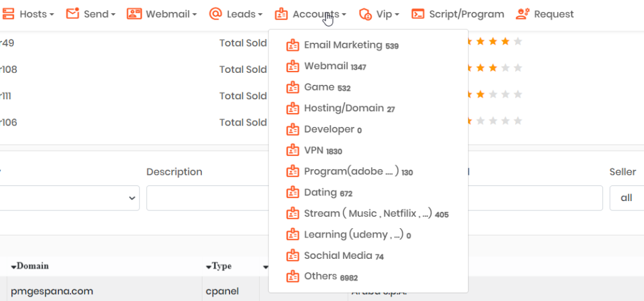Select Email Marketing from Accounts menu
644x301 pixels.
coord(343,45)
